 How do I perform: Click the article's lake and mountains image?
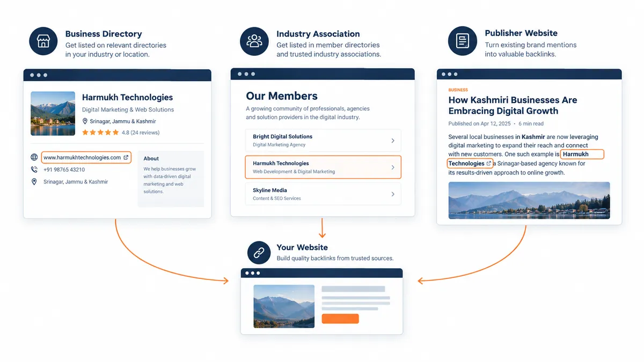click(x=529, y=200)
